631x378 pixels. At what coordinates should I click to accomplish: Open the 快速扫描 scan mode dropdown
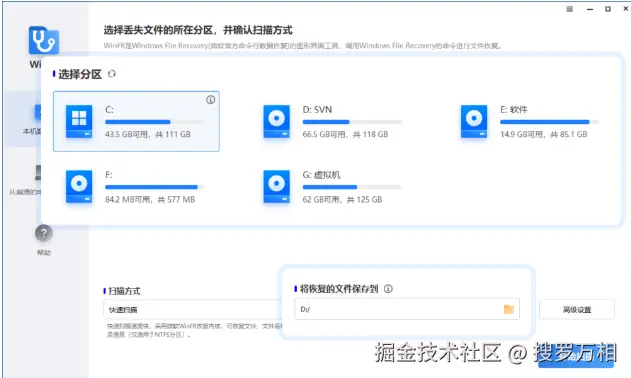tap(192, 309)
